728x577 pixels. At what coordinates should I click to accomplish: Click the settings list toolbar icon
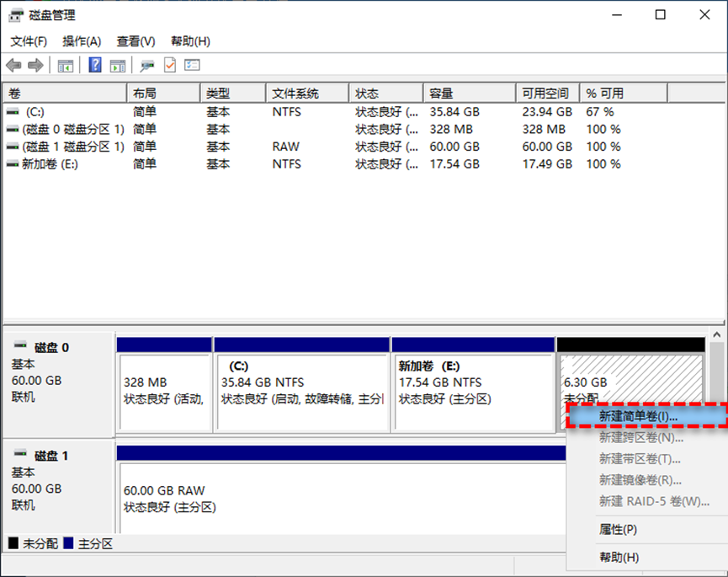pyautogui.click(x=192, y=65)
